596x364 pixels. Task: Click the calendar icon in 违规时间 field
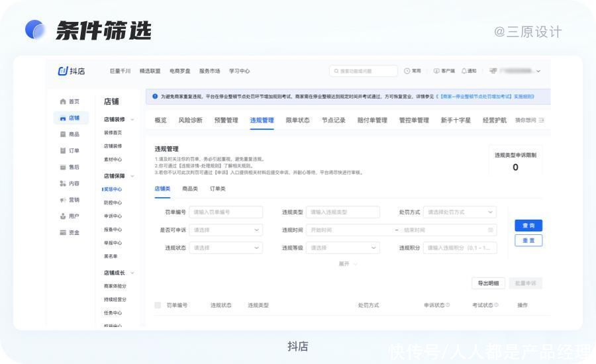pos(490,230)
